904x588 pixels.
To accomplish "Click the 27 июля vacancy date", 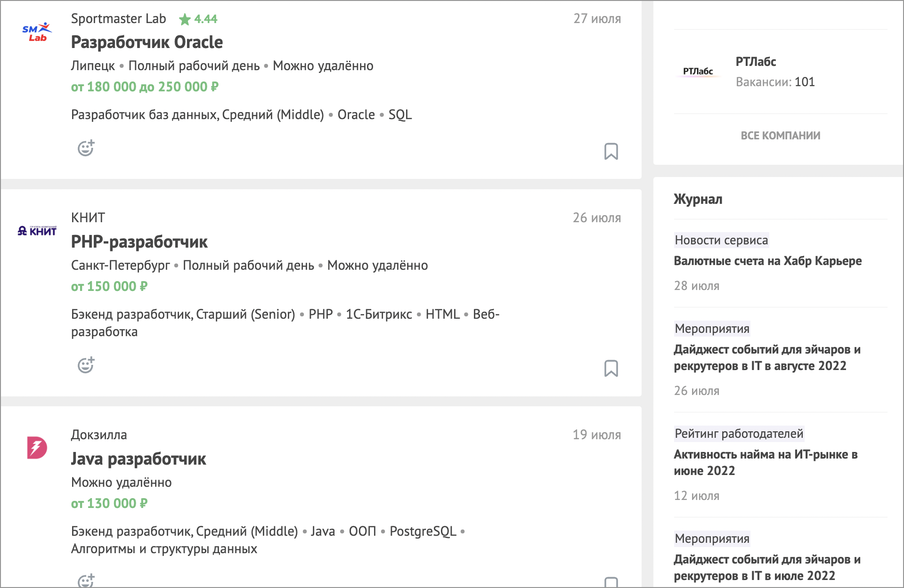I will (597, 19).
